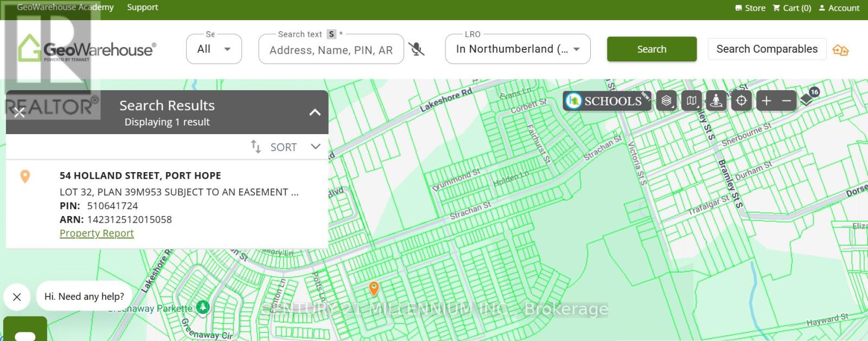Click the address search text field
The width and height of the screenshot is (868, 341).
click(331, 50)
